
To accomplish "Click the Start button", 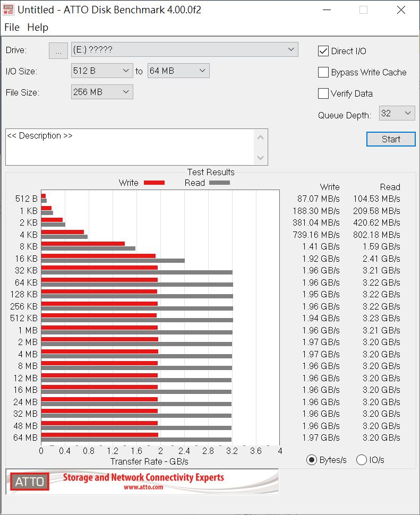I will coord(391,139).
